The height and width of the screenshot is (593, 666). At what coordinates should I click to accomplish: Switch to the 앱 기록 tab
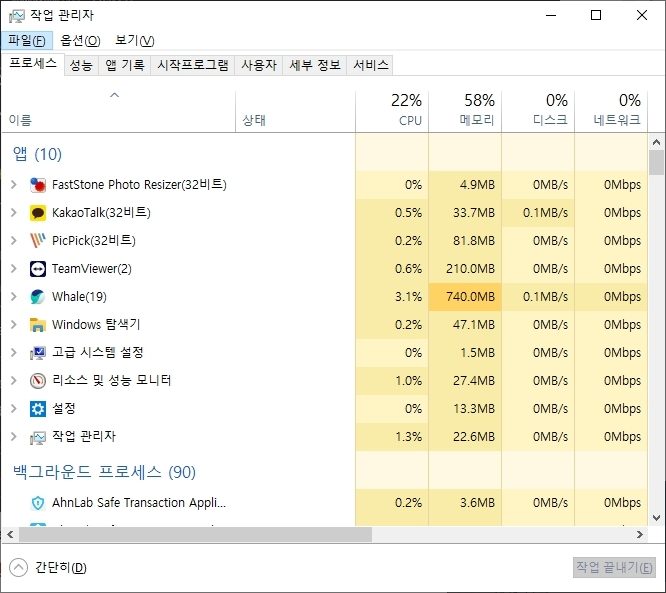(x=124, y=65)
